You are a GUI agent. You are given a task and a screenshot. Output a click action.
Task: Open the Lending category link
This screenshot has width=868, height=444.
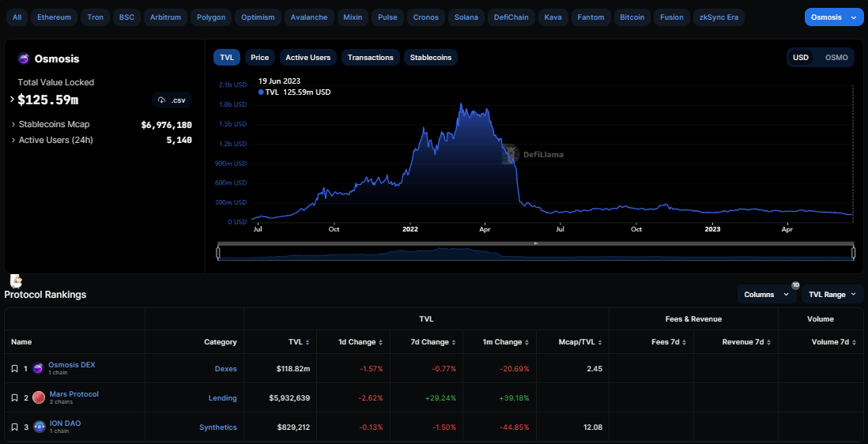click(x=222, y=398)
